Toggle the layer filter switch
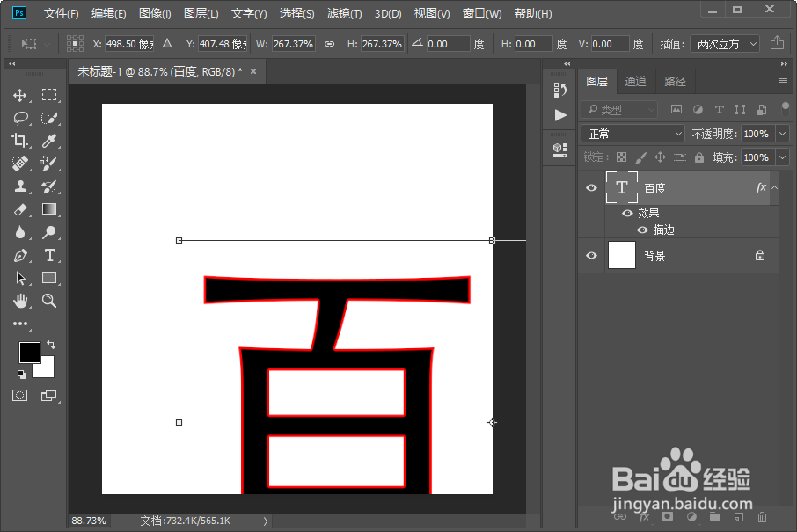797x532 pixels. [x=786, y=109]
